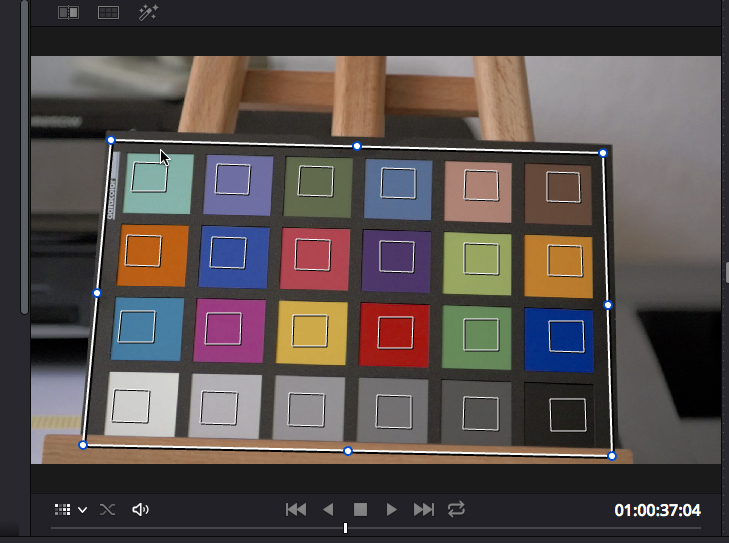Image resolution: width=729 pixels, height=543 pixels.
Task: Toggle the image wipe split view
Action: (68, 13)
